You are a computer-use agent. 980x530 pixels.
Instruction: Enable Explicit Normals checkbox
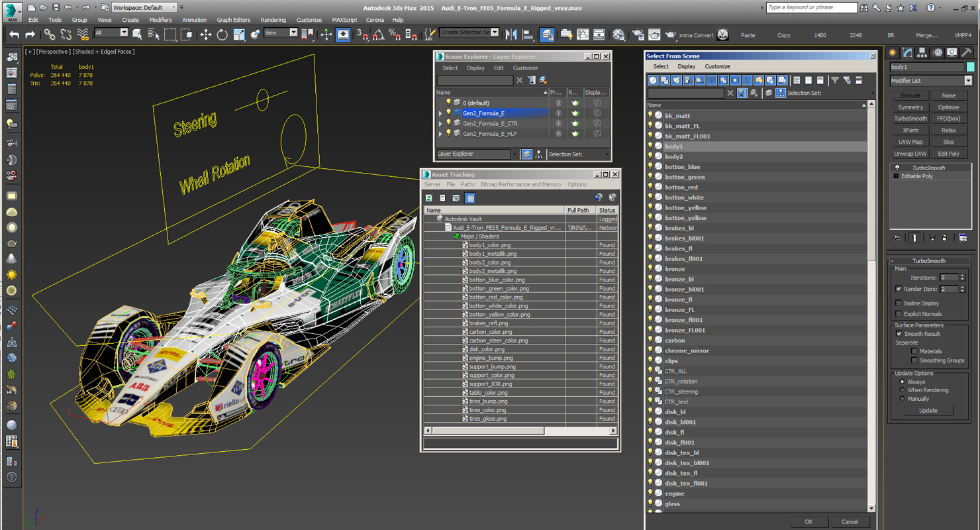pyautogui.click(x=899, y=314)
